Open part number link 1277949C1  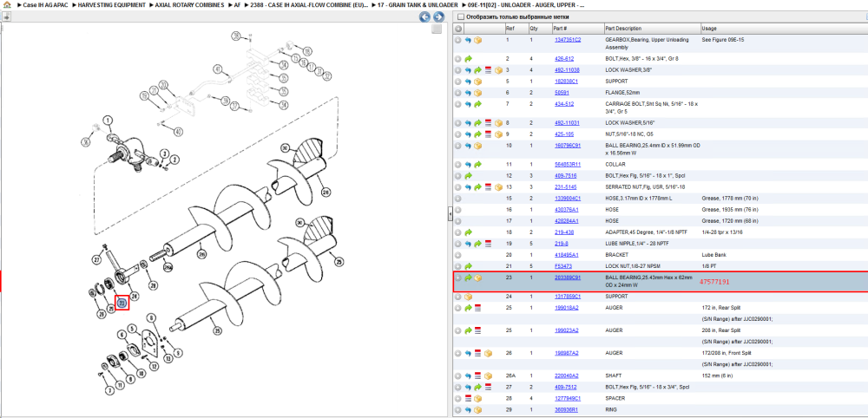coord(568,398)
